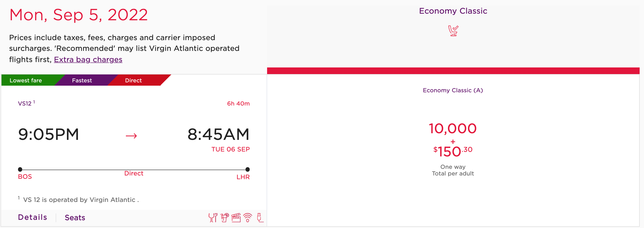644x228 pixels.
Task: Open the Extra bag charges link
Action: tap(88, 59)
